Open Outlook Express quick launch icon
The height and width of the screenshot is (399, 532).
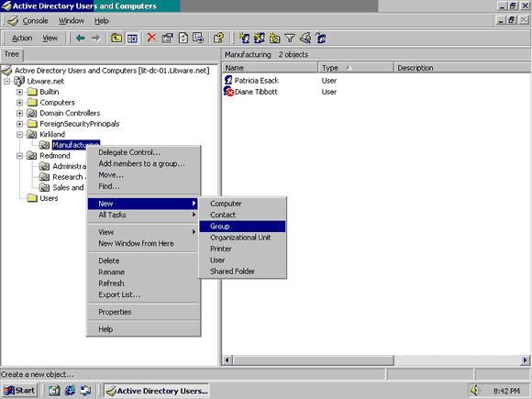point(85,391)
